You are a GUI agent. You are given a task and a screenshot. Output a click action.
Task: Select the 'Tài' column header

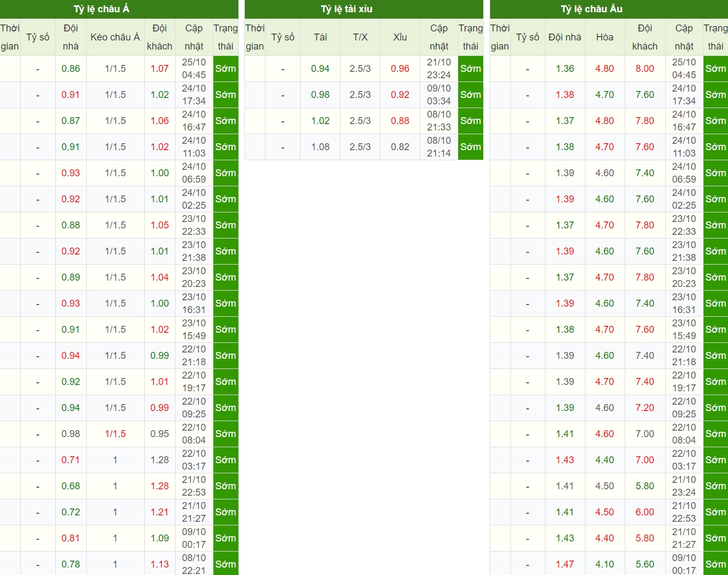[320, 37]
